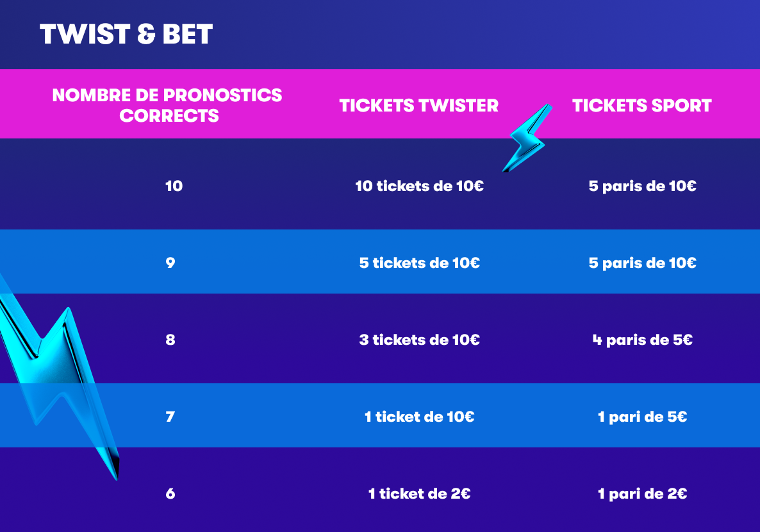Viewport: 760px width, 532px height.
Task: Click the '10 tickets de 10€' cell
Action: [x=419, y=186]
